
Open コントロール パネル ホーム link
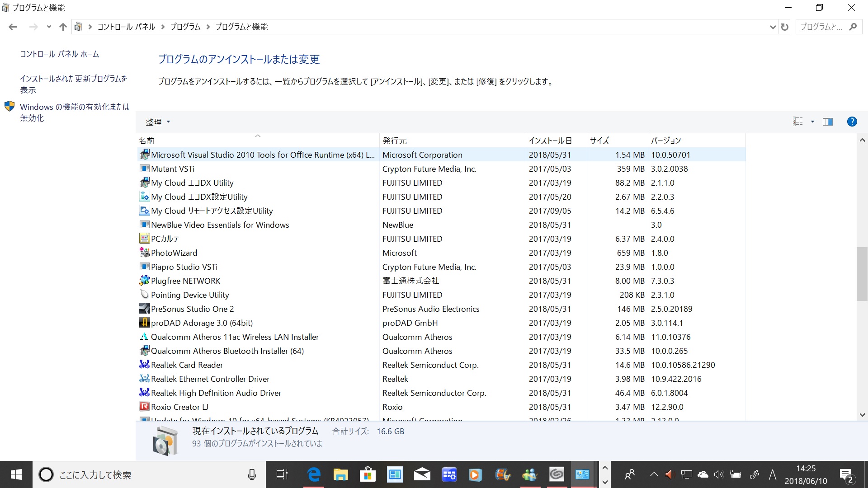tap(59, 54)
